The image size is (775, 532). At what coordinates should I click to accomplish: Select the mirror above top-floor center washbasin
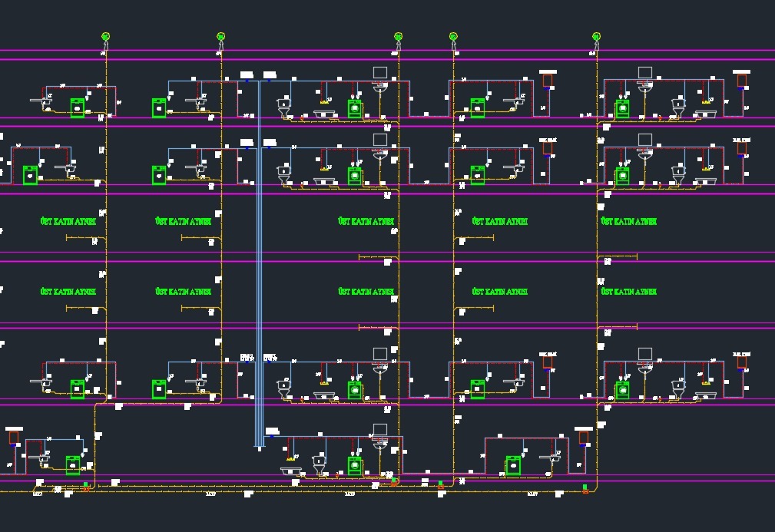[380, 73]
